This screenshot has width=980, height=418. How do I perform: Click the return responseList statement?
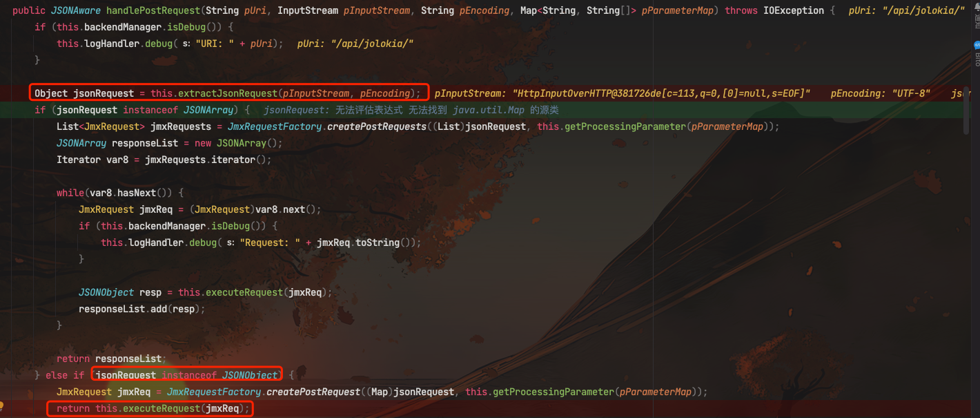pyautogui.click(x=112, y=359)
